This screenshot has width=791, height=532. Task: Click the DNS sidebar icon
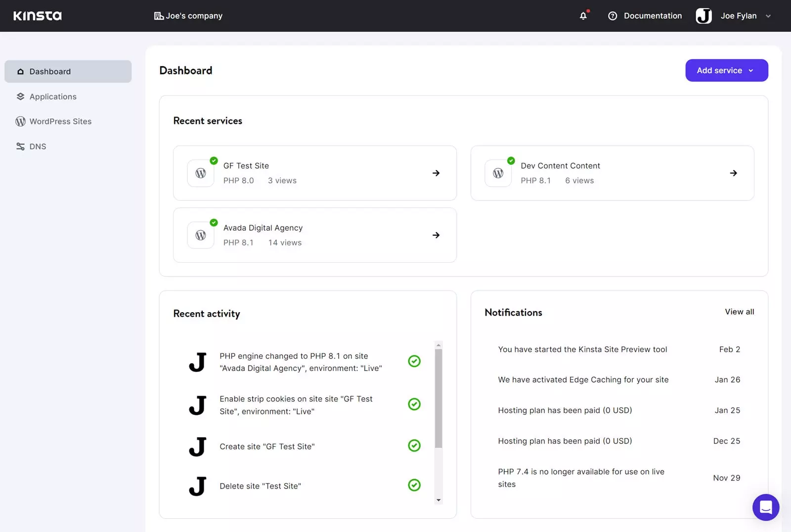pyautogui.click(x=20, y=147)
